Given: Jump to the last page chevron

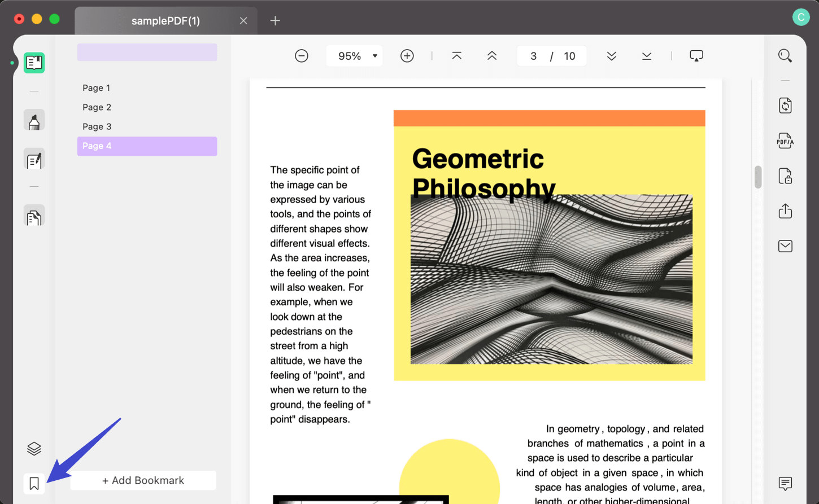Looking at the screenshot, I should click(x=646, y=56).
